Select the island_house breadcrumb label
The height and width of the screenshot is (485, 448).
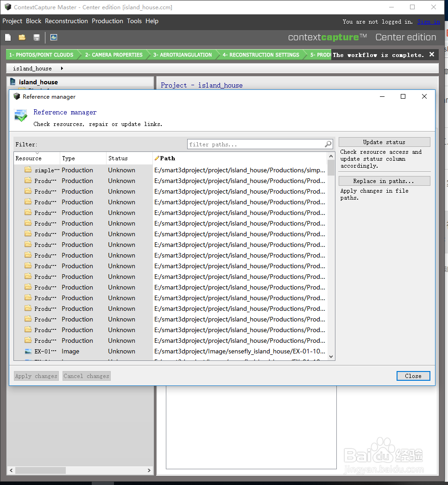32,69
